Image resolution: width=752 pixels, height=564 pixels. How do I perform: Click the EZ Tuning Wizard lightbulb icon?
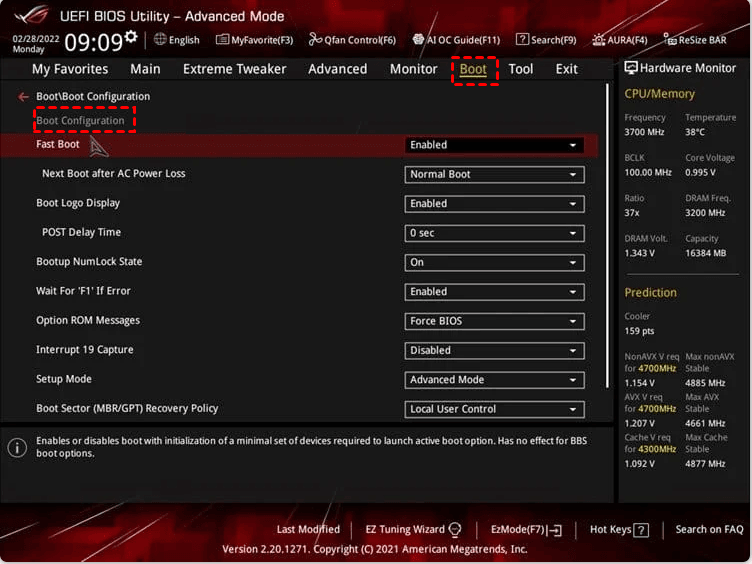(455, 529)
